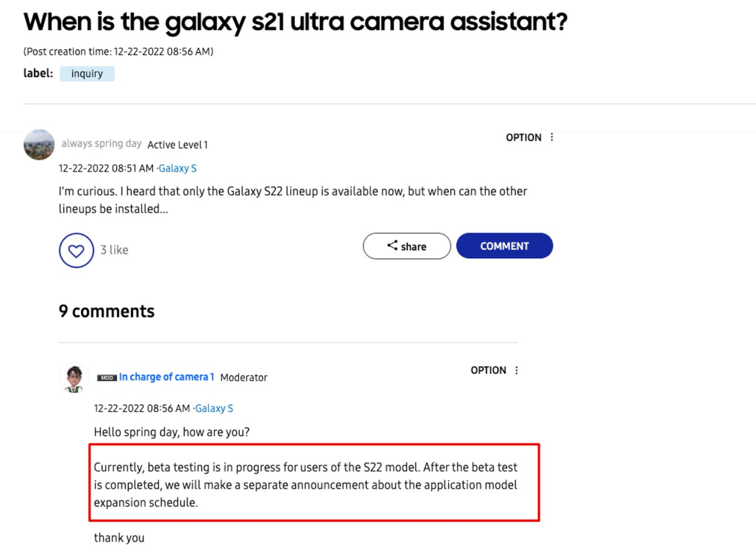Viewport: 756px width, 548px height.
Task: View always spring day's profile avatar
Action: [39, 145]
